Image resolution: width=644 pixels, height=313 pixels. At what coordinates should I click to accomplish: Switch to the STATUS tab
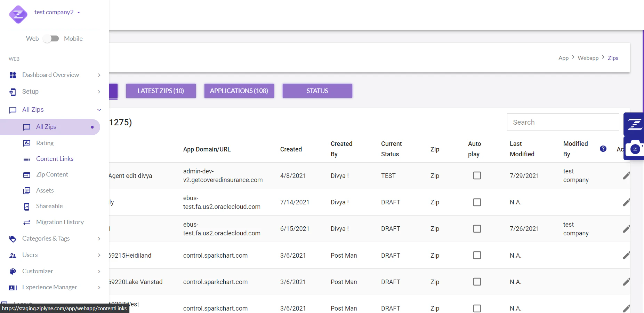[317, 91]
